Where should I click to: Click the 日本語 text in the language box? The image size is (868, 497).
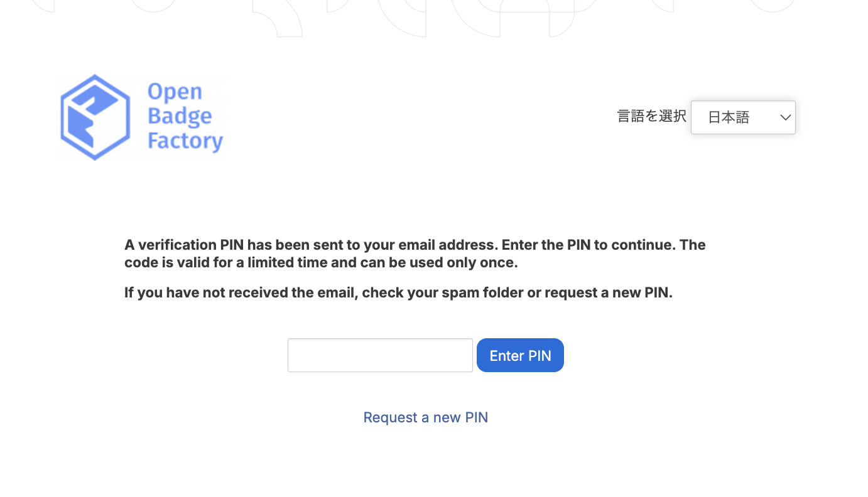coord(729,117)
